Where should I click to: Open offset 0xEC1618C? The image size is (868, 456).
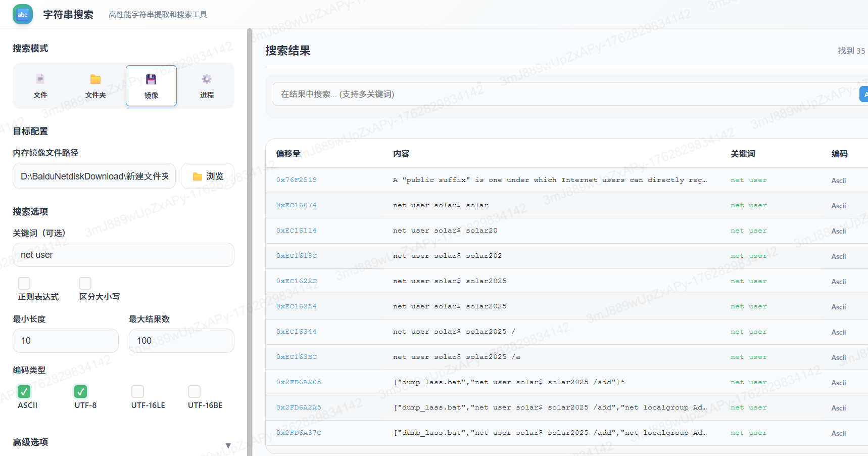pyautogui.click(x=297, y=256)
